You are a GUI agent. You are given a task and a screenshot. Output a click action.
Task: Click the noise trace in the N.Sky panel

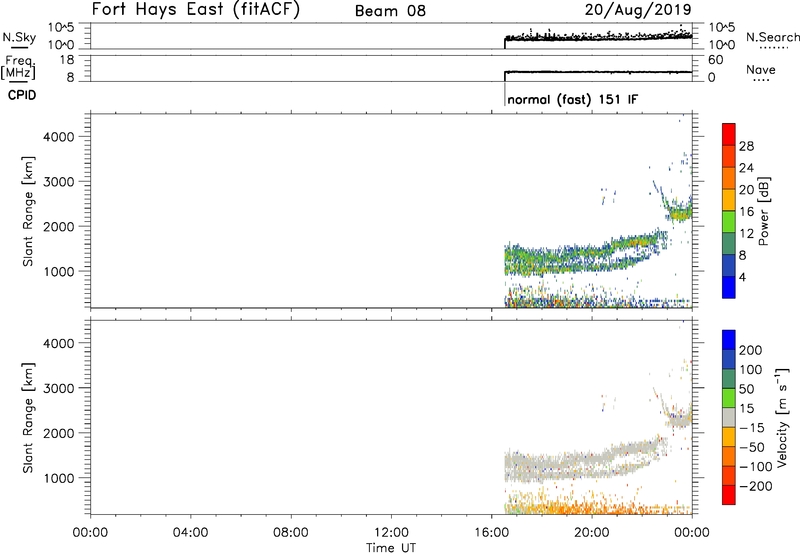(x=598, y=37)
